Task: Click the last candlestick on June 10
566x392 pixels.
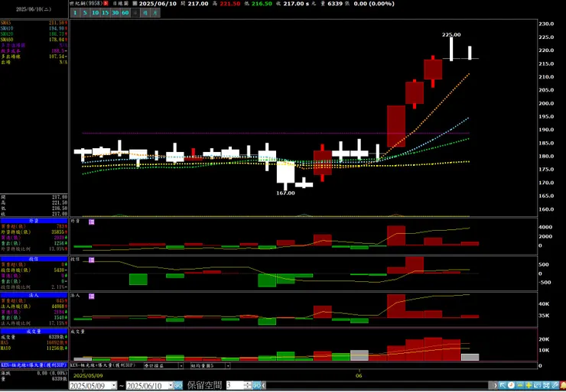Action: coord(470,53)
